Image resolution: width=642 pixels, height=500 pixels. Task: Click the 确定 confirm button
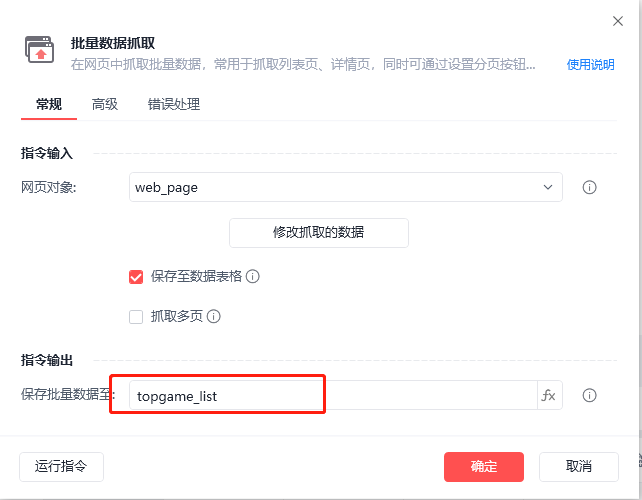point(484,466)
